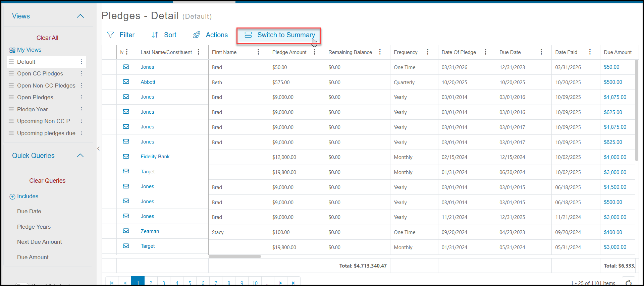Image resolution: width=644 pixels, height=286 pixels.
Task: Click Clear All link
Action: tap(47, 38)
